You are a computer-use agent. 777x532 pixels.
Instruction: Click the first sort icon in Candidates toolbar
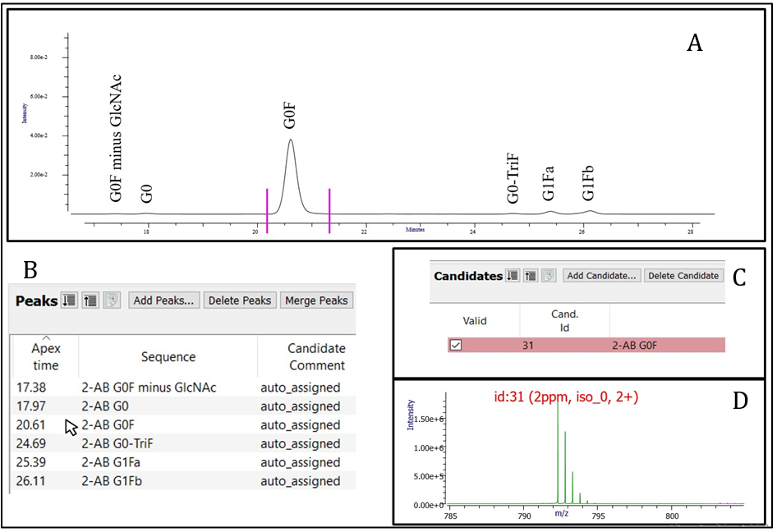tap(513, 276)
